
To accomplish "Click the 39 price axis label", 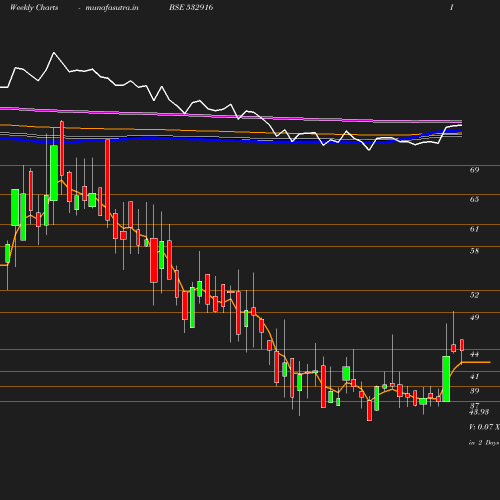I will (x=474, y=391).
